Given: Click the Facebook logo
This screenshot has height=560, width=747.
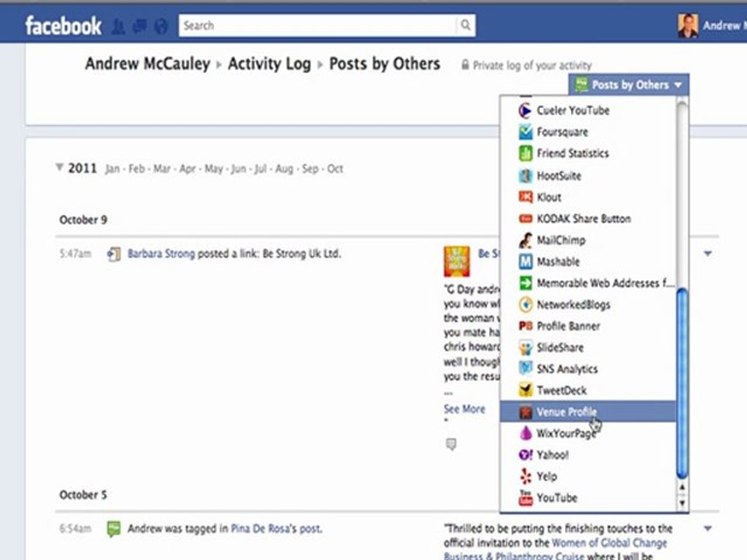Looking at the screenshot, I should click(x=63, y=26).
